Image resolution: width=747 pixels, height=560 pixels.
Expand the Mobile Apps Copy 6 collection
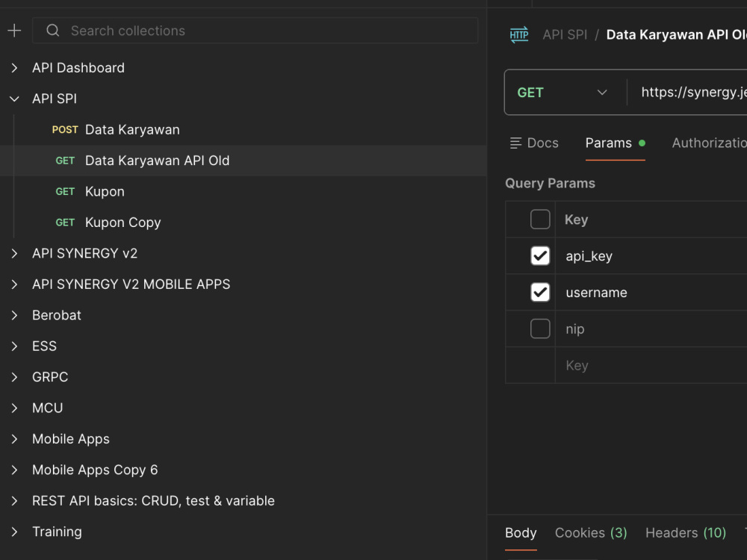[14, 470]
